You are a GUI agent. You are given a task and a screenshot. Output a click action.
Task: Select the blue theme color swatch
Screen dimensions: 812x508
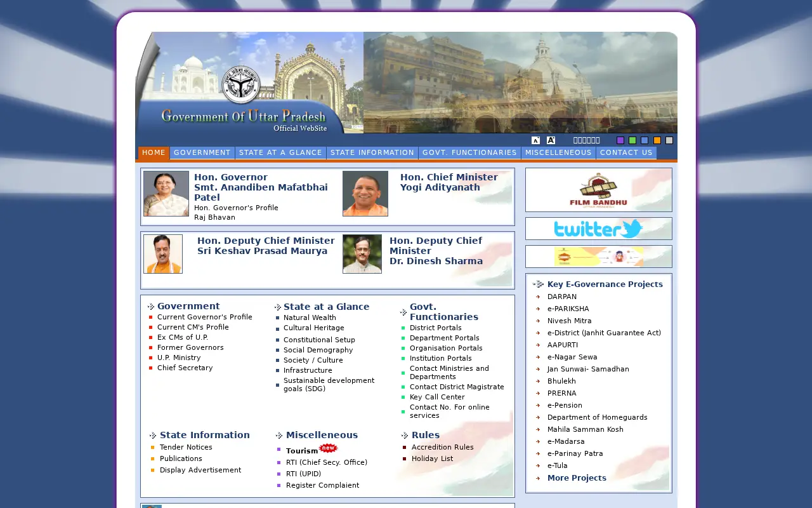(x=645, y=140)
